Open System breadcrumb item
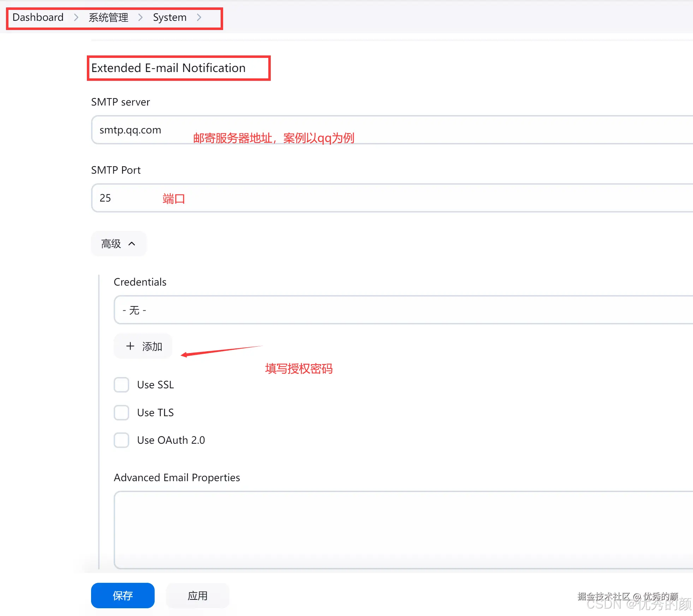Image resolution: width=693 pixels, height=616 pixels. point(169,17)
